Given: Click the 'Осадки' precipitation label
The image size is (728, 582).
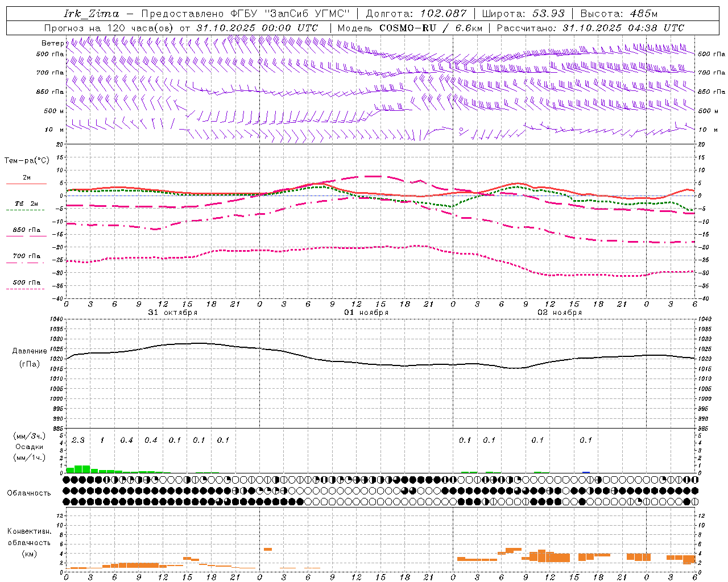Looking at the screenshot, I should point(30,447).
